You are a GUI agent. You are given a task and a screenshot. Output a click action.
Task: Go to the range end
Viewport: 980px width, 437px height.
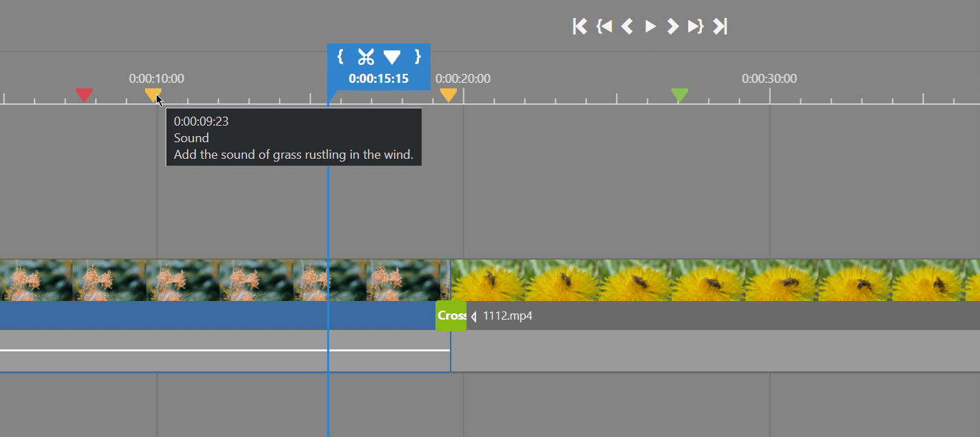(x=695, y=26)
